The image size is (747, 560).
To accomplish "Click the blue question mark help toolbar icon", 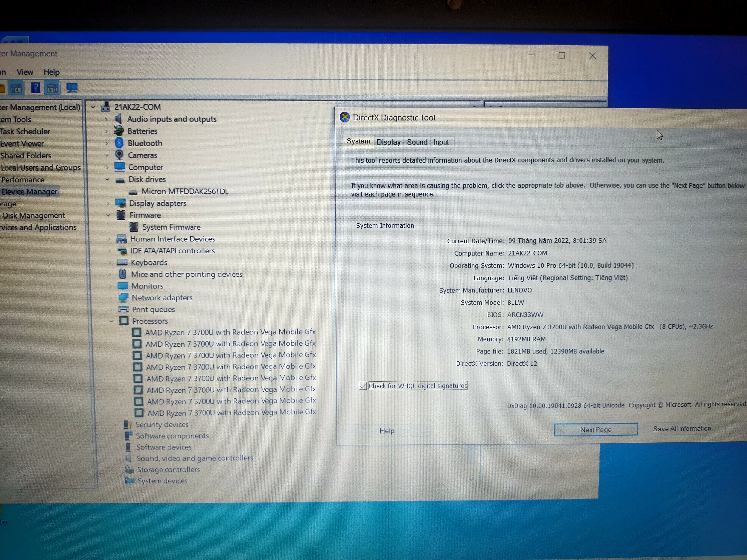I will (x=35, y=88).
